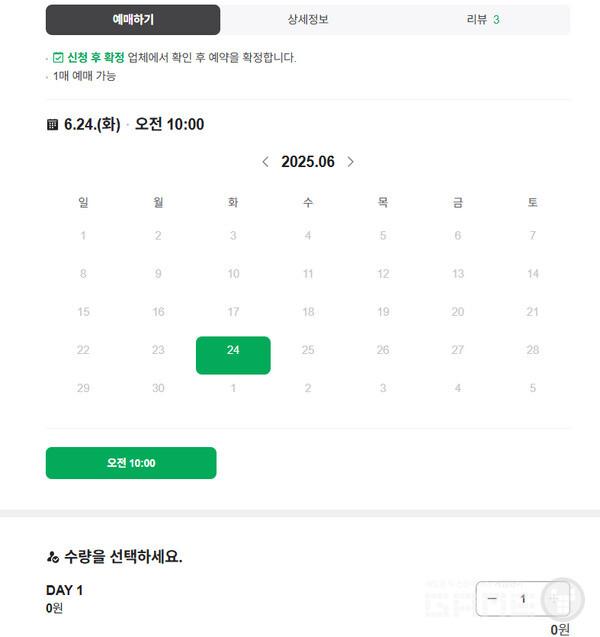Screen dimensions: 600x637
Task: Pick date 17 on the calendar
Action: (233, 312)
